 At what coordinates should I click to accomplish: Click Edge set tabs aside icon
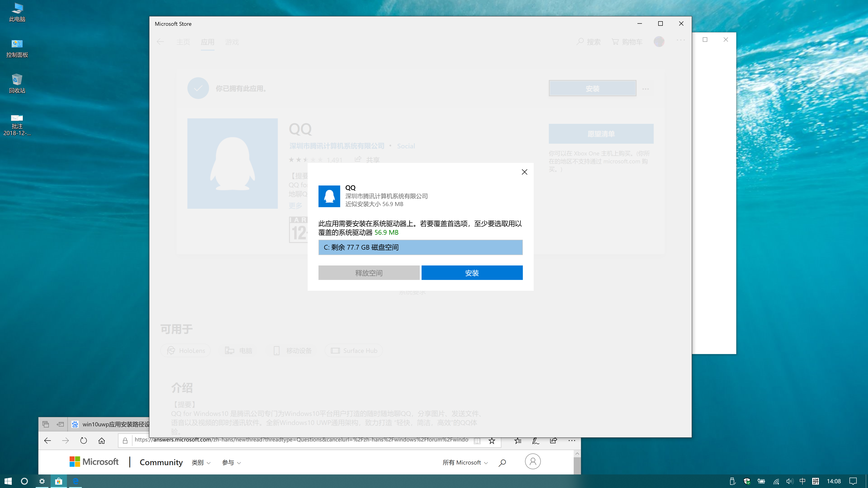60,424
